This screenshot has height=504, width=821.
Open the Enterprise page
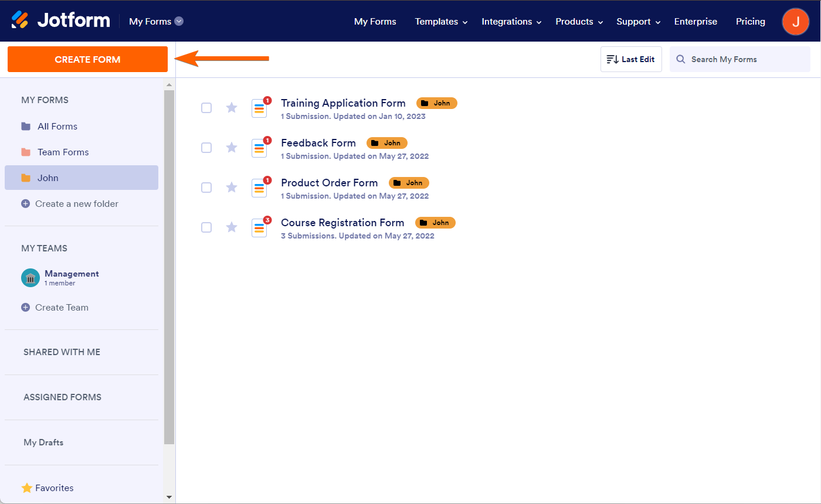pos(696,22)
